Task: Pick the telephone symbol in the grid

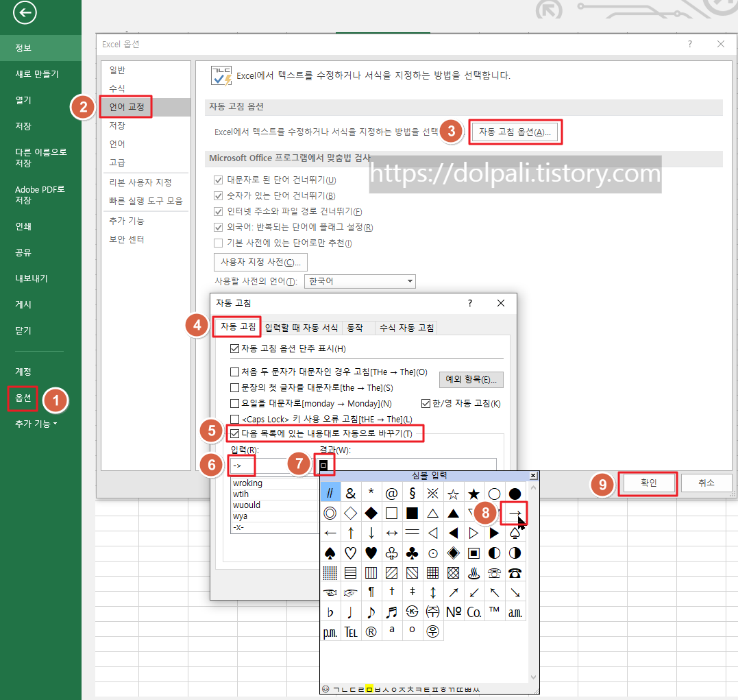Action: point(515,574)
